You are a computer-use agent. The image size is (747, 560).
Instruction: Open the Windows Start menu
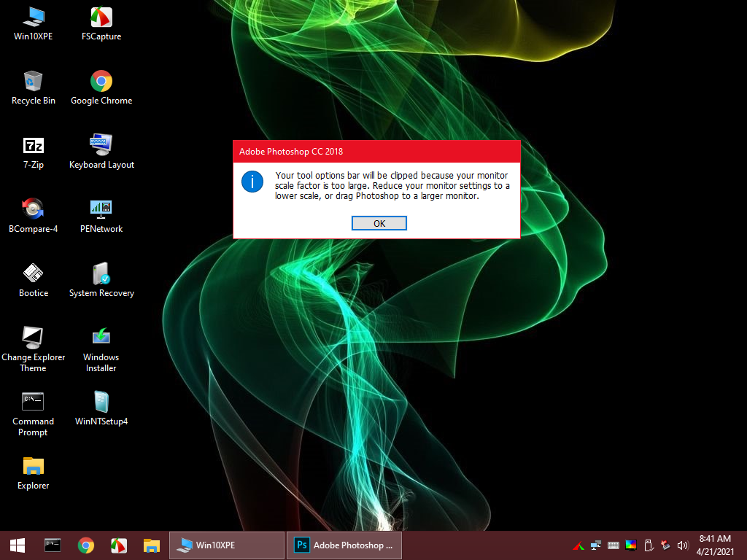click(18, 545)
